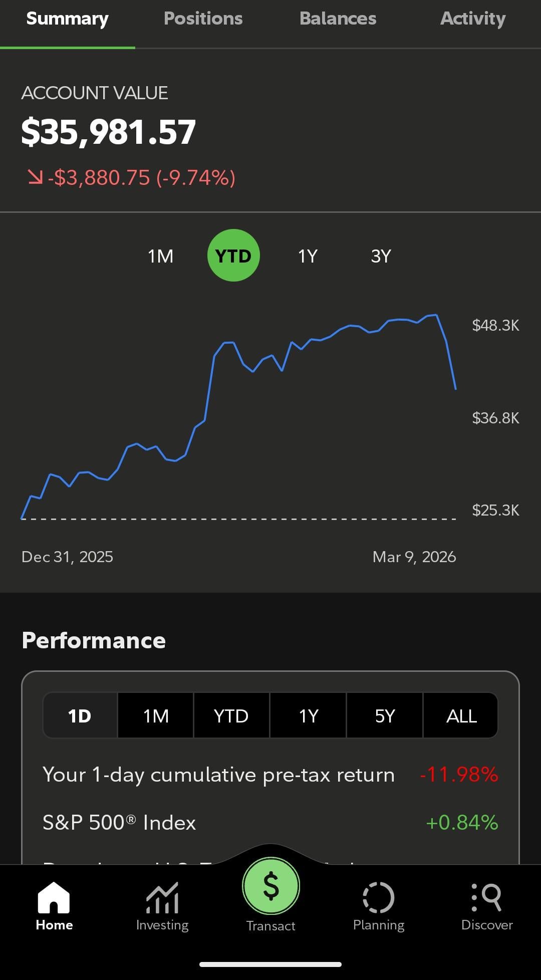This screenshot has height=980, width=541.
Task: Choose 1Y chart range
Action: 308,256
